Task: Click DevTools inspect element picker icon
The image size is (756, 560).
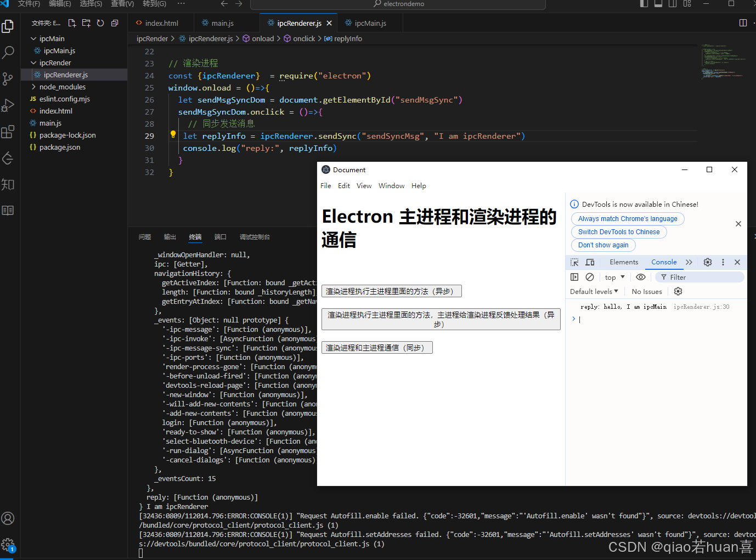Action: point(574,262)
